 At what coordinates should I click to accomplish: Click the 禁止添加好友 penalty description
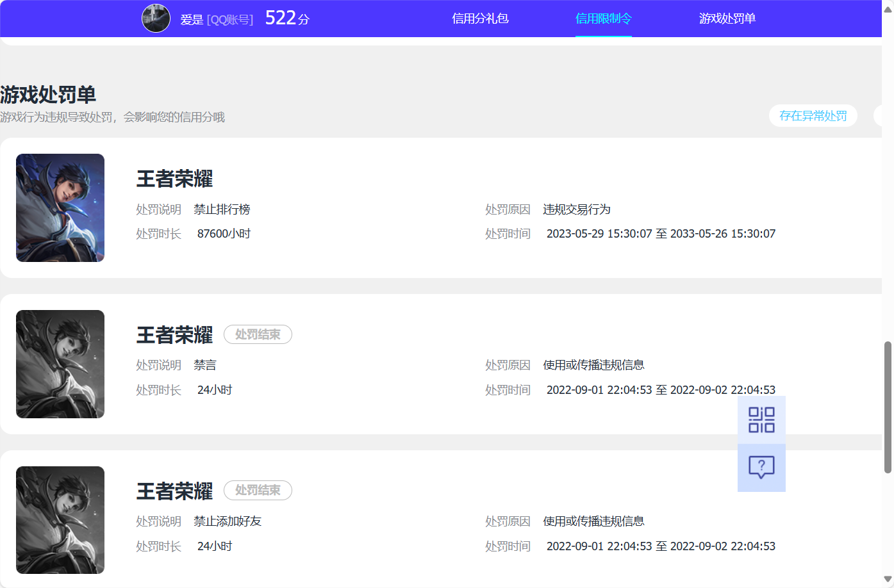(x=228, y=521)
